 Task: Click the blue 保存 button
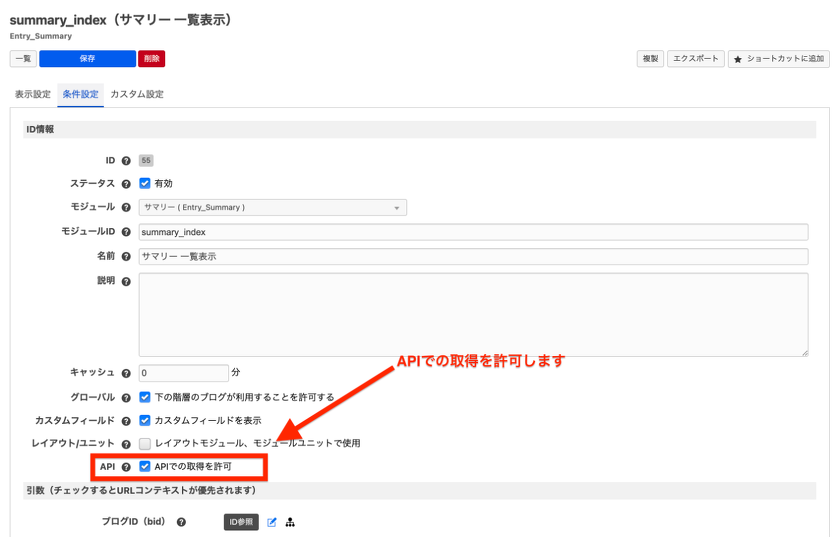[x=88, y=59]
